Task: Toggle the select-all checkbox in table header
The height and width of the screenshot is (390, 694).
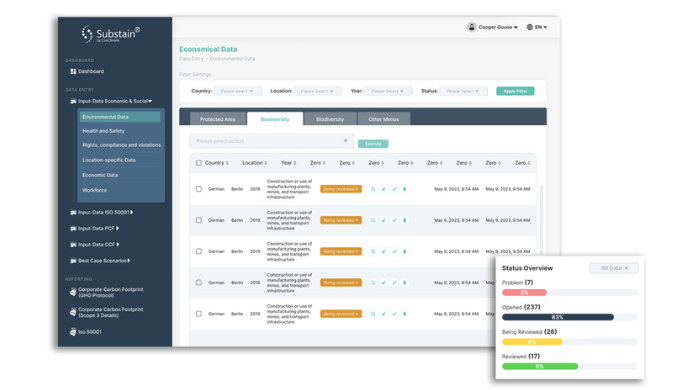Action: (199, 163)
